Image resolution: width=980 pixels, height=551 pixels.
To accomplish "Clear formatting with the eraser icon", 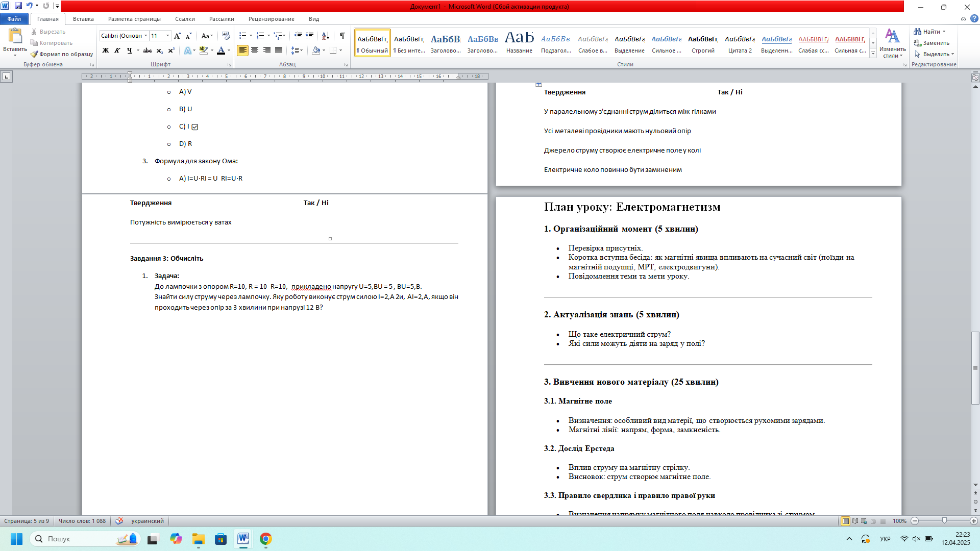I will 226,36.
